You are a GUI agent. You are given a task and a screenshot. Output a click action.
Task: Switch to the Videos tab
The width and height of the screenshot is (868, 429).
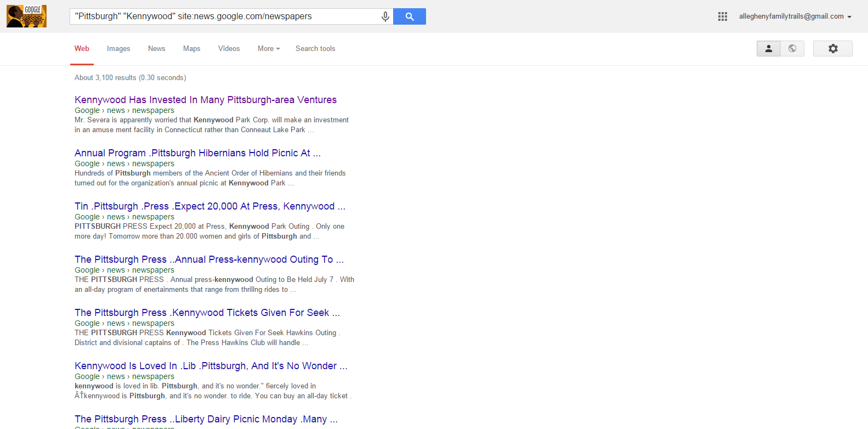click(229, 49)
